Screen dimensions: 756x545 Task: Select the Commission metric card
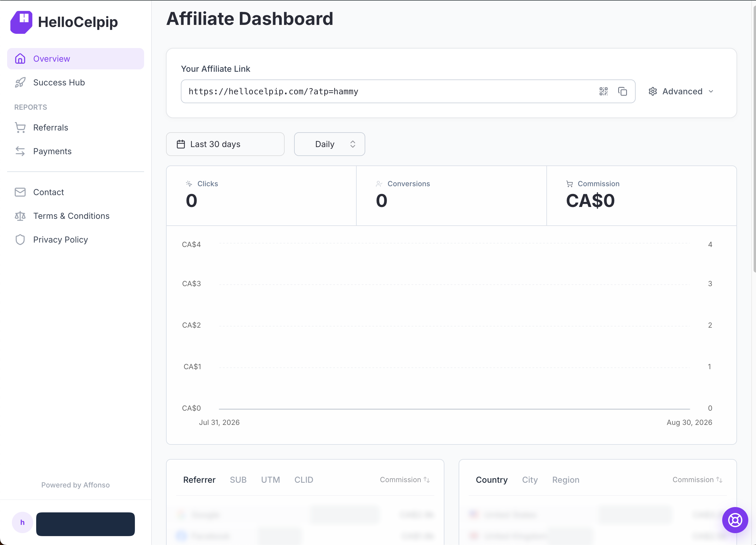pos(641,196)
